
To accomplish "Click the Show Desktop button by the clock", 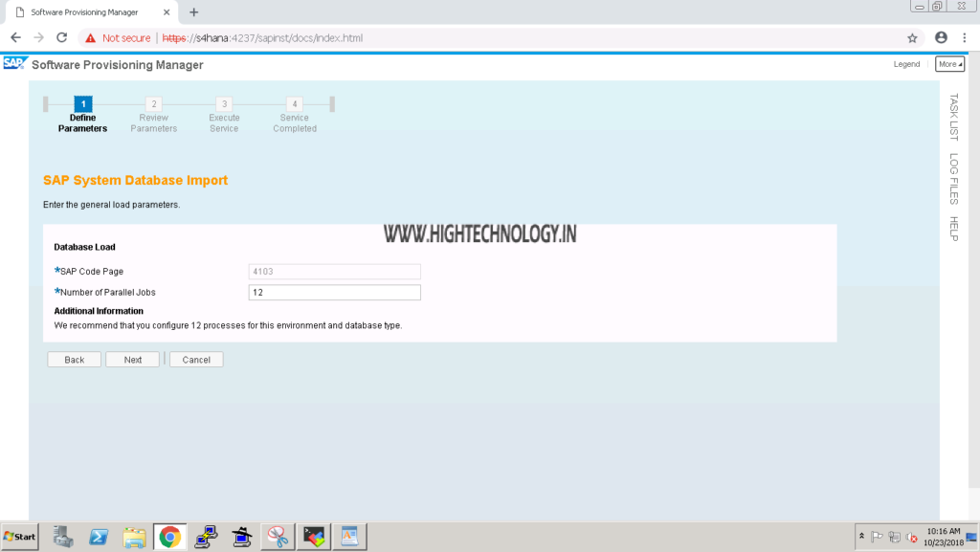I will [x=972, y=537].
